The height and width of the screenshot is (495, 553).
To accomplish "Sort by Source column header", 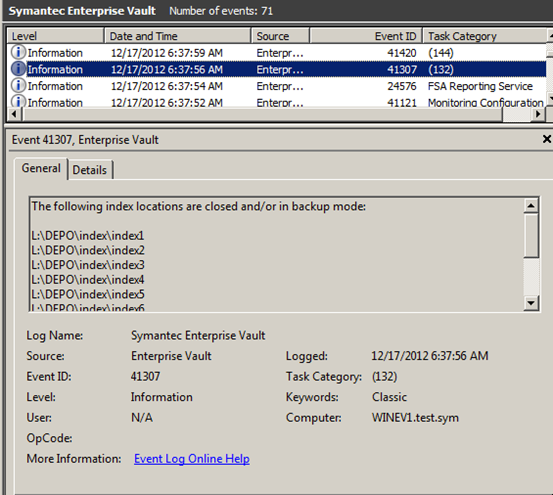I will (x=280, y=36).
